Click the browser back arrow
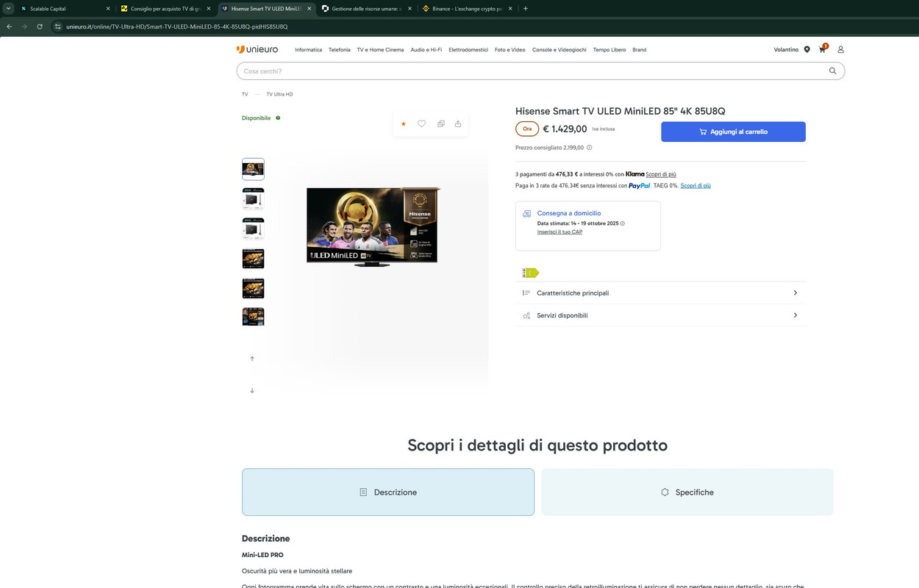This screenshot has width=919, height=588. [9, 26]
